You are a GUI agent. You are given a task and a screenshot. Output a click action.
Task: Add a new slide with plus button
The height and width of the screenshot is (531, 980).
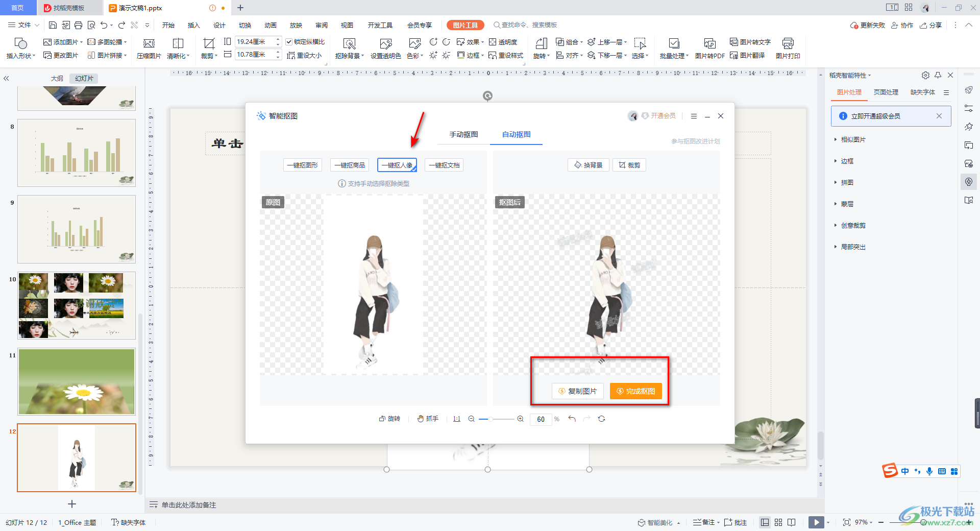pyautogui.click(x=72, y=504)
